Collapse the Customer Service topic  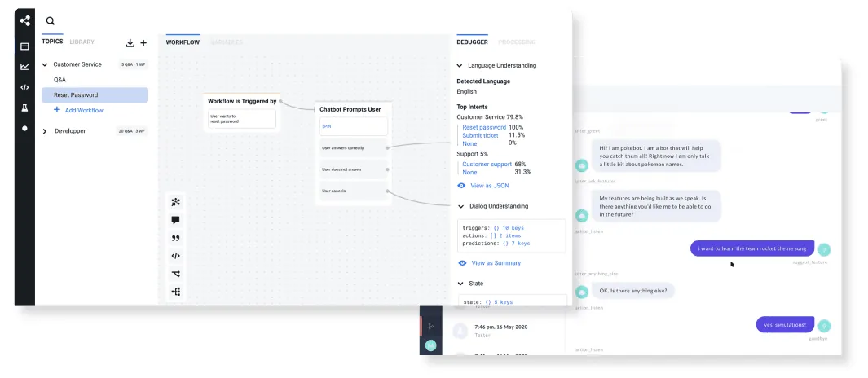45,64
